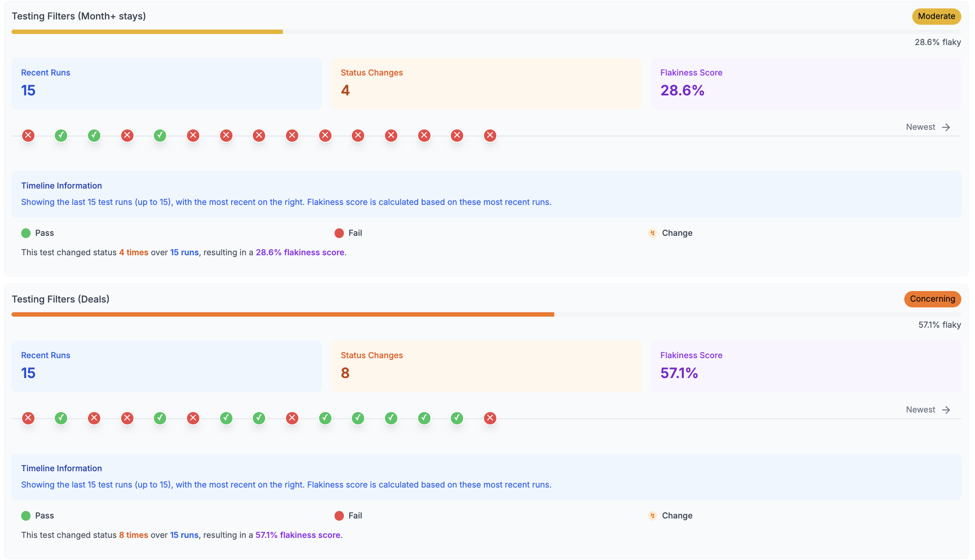The image size is (975, 560).
Task: Click Newest arrow icon in Deals card
Action: pos(946,410)
